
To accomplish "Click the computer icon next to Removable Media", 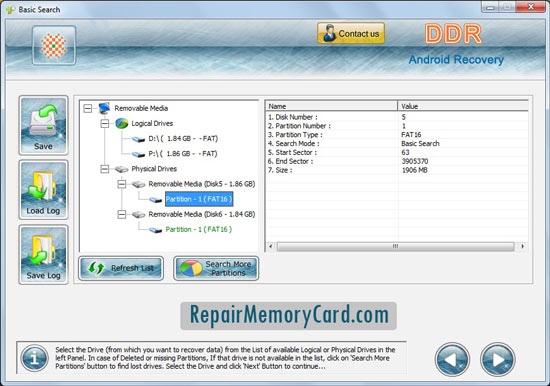I will click(105, 108).
